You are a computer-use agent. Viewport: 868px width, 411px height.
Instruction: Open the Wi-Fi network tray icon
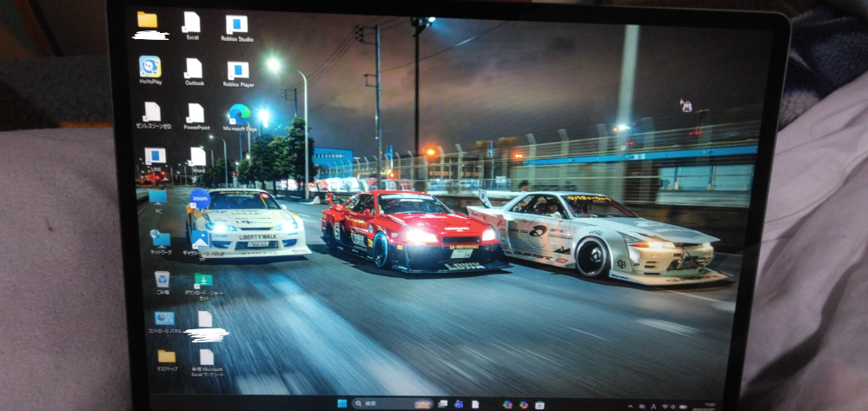[666, 407]
